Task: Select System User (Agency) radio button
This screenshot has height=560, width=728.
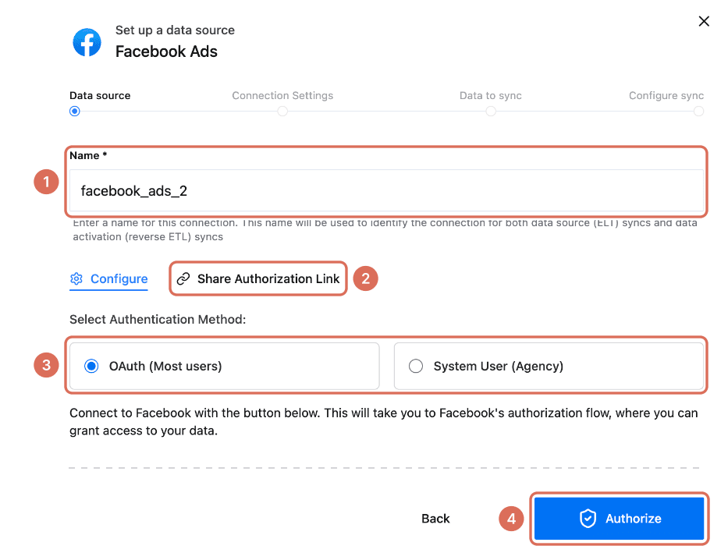Action: click(416, 366)
